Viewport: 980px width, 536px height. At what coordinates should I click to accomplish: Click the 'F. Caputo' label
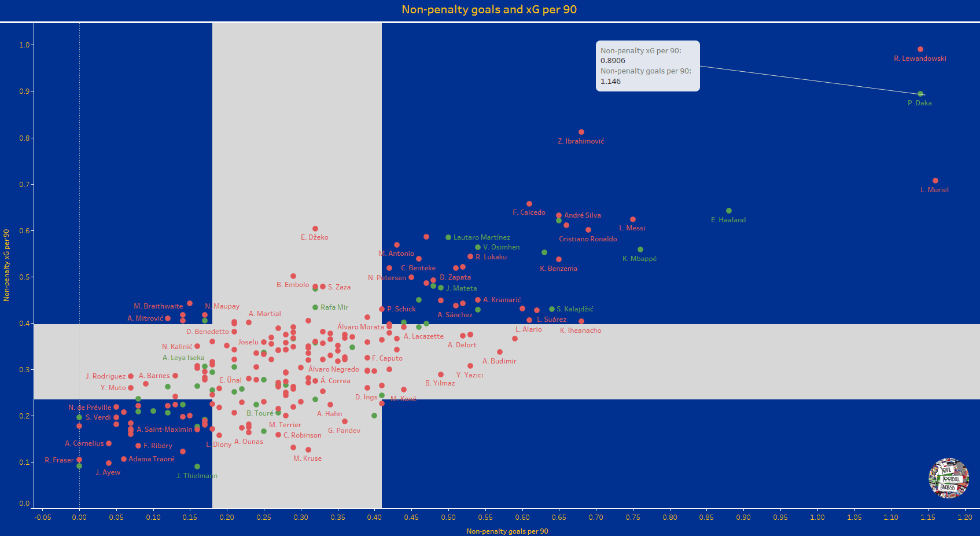(387, 358)
